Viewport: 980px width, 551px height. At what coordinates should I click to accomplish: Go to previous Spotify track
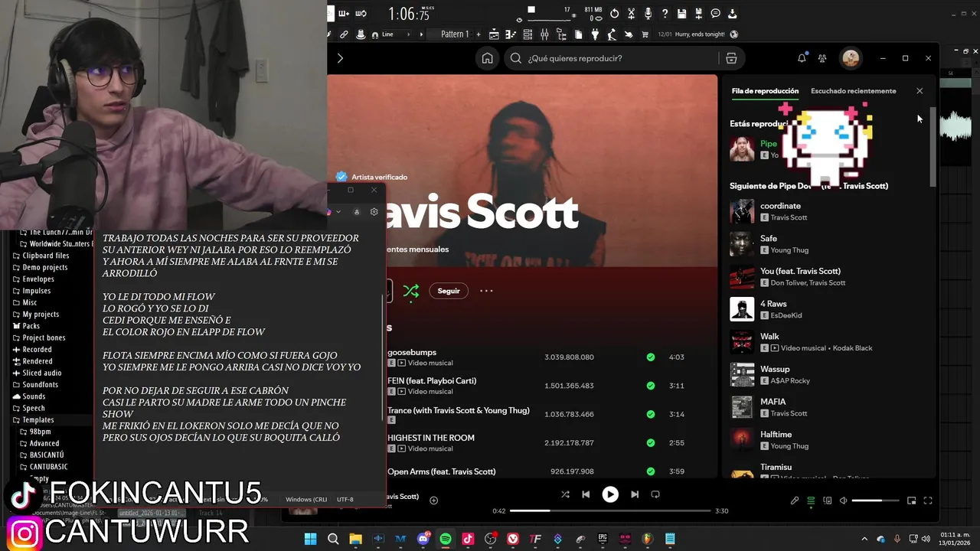point(586,494)
